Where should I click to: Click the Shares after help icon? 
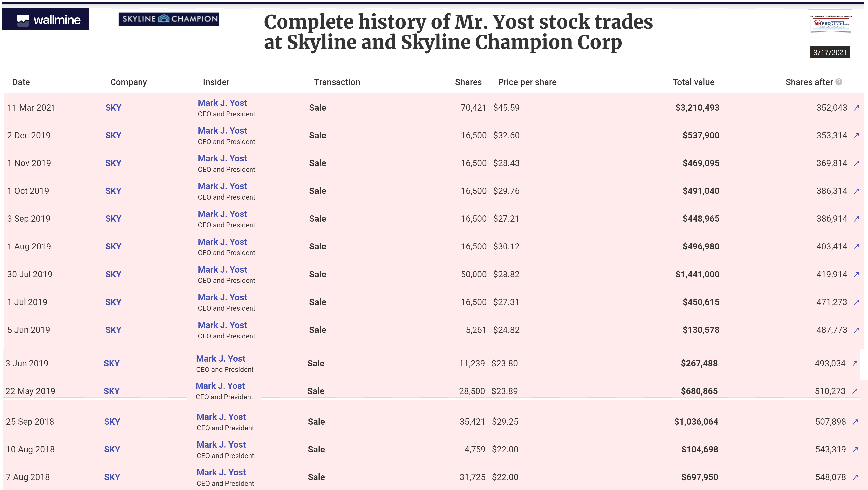point(839,82)
